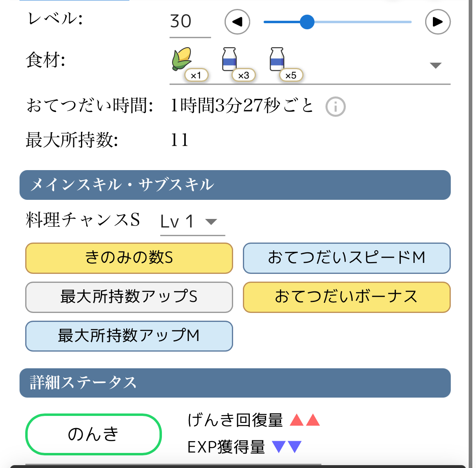The height and width of the screenshot is (468, 476).
Task: Open the helping time info icon
Action: [x=336, y=107]
